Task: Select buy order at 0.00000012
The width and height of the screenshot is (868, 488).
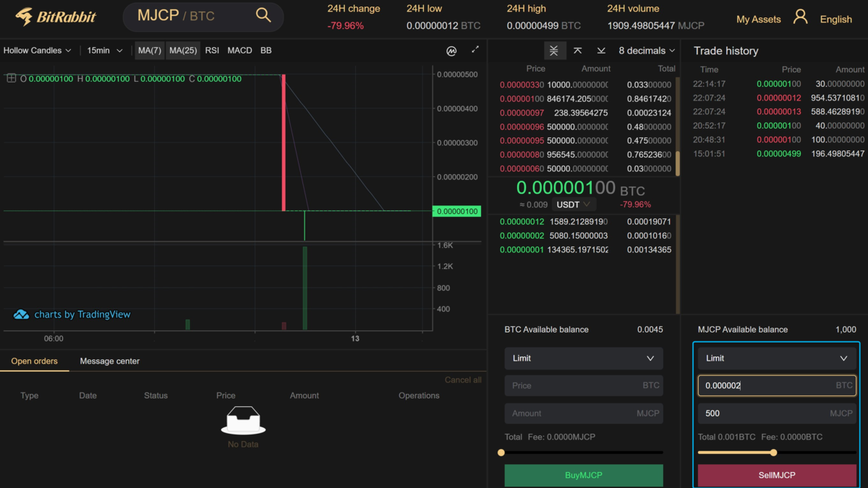Action: tap(584, 222)
